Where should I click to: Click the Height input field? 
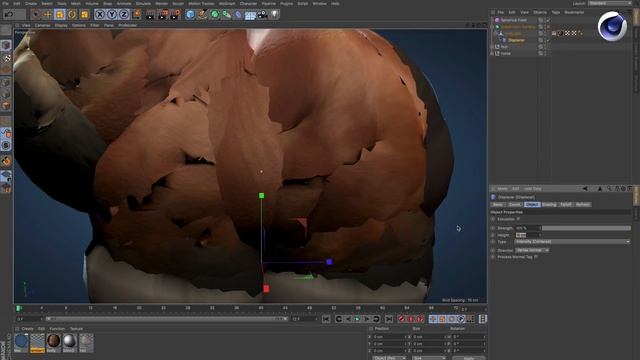tap(528, 235)
